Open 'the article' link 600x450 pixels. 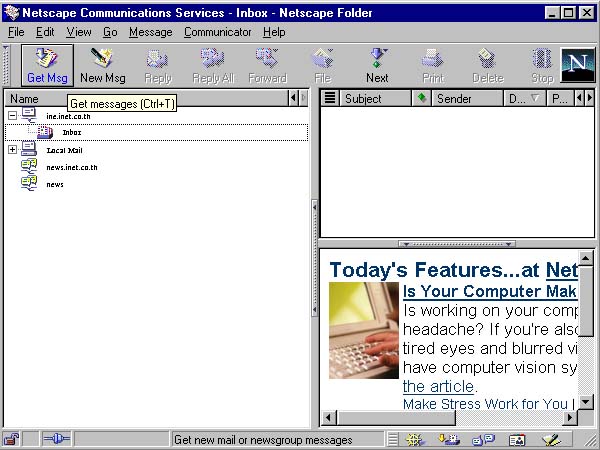pyautogui.click(x=438, y=386)
